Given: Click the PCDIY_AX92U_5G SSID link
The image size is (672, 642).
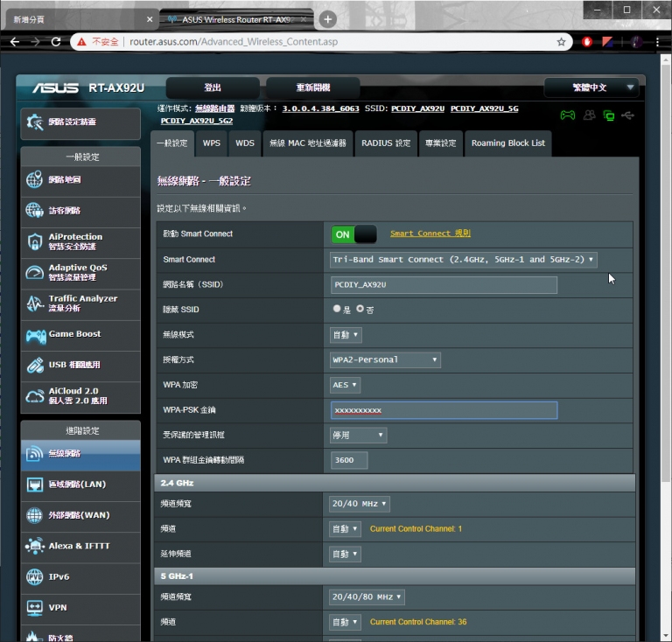Looking at the screenshot, I should pos(484,108).
